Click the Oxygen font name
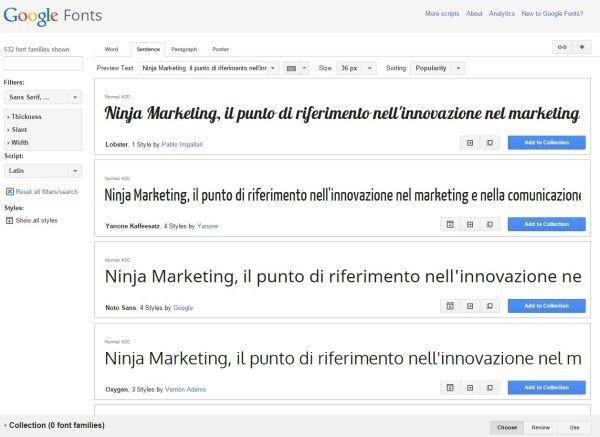 pos(117,390)
